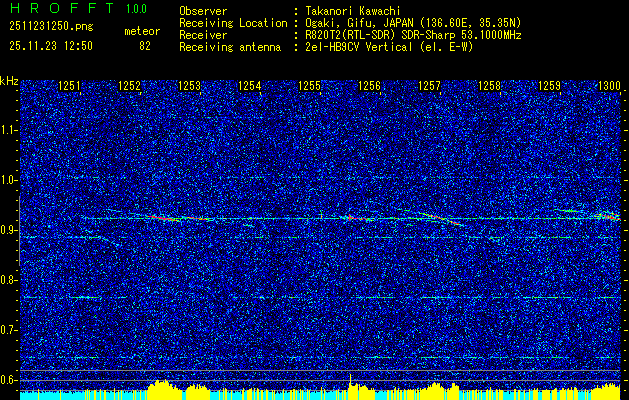Image resolution: width=629 pixels, height=400 pixels.
Task: Click the grey vertical bar beside 0.9
Action: click(19, 231)
